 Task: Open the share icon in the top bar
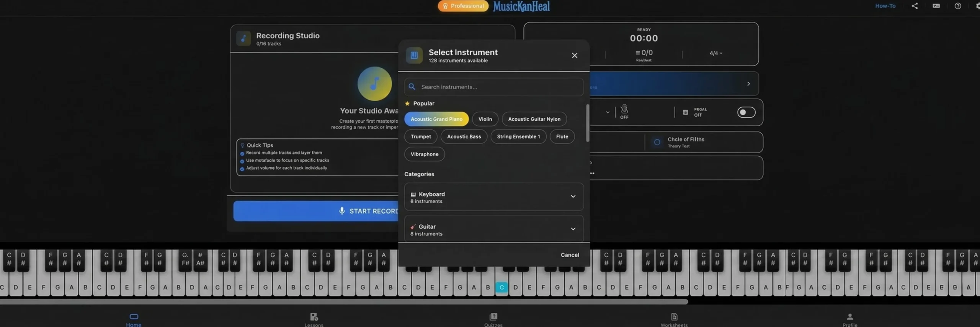(914, 6)
